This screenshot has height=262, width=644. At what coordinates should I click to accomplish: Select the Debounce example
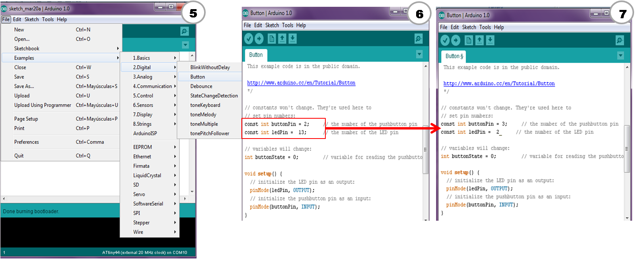pos(210,86)
